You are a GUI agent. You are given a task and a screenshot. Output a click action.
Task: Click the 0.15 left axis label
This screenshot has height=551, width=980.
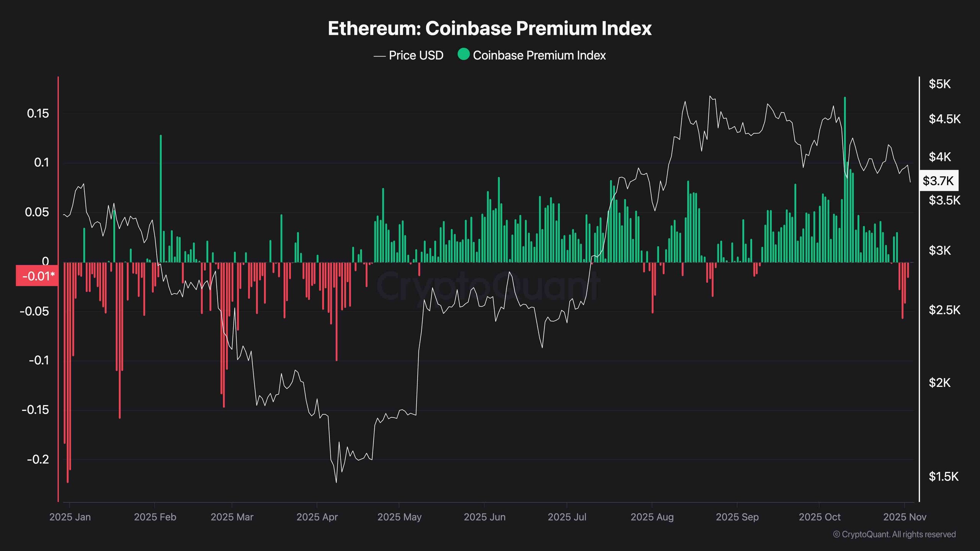click(38, 113)
